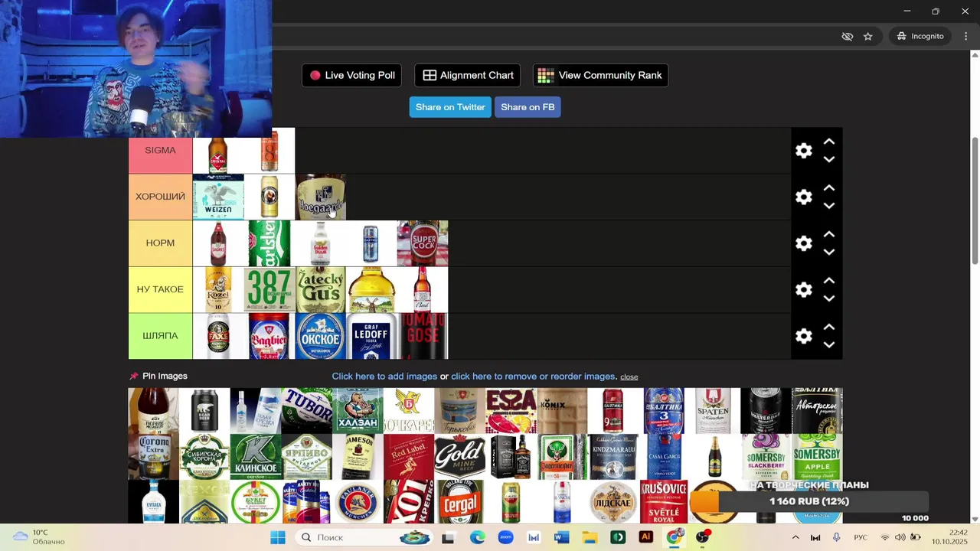The image size is (980, 551).
Task: Click the Zatecky Gus image
Action: (x=321, y=289)
